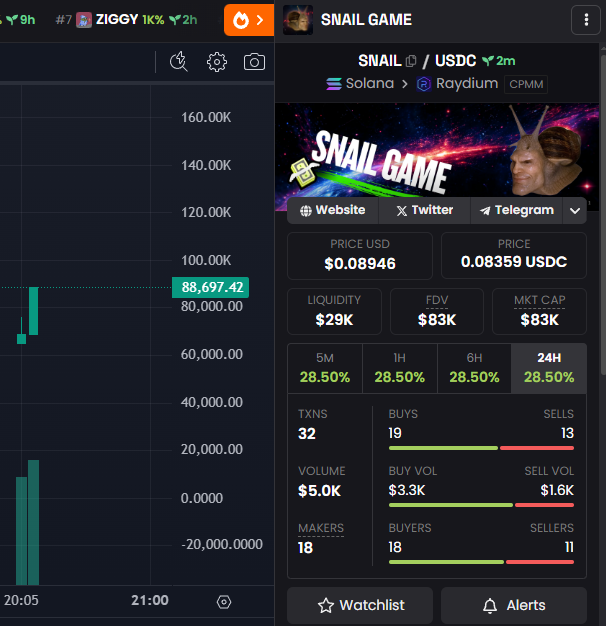The width and height of the screenshot is (606, 626).
Task: Click the tall green candlestick
Action: [x=34, y=311]
